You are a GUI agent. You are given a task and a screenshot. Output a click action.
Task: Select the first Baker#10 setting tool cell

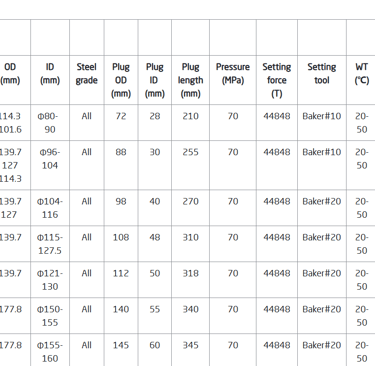[322, 116]
